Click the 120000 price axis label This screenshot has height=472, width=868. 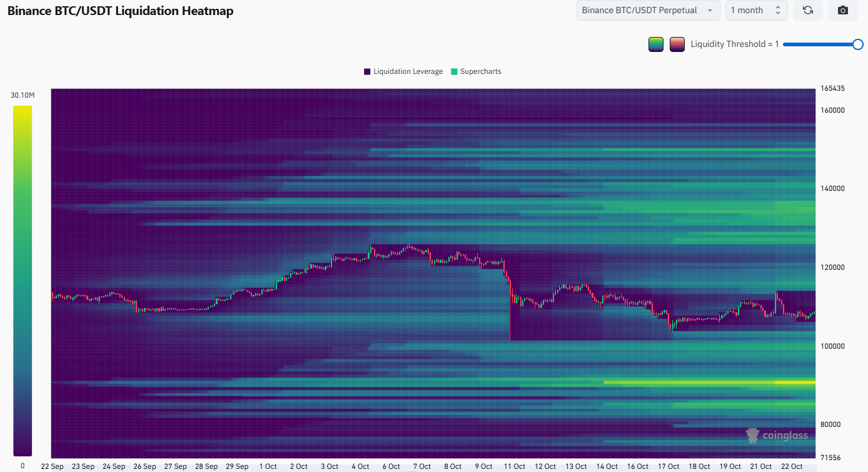832,267
